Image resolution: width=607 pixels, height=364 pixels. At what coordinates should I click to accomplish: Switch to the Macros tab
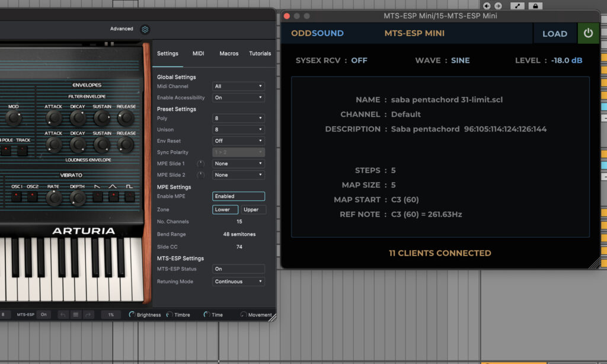pos(229,53)
